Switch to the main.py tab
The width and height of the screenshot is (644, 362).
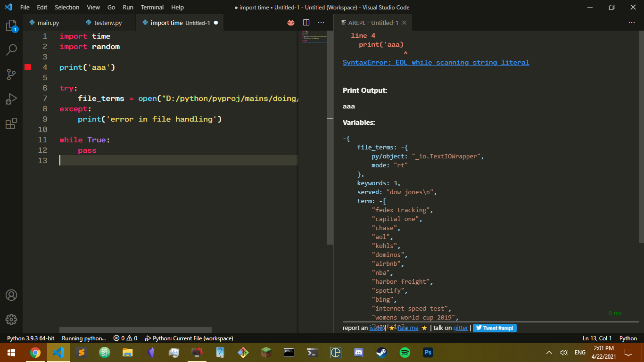pos(51,23)
